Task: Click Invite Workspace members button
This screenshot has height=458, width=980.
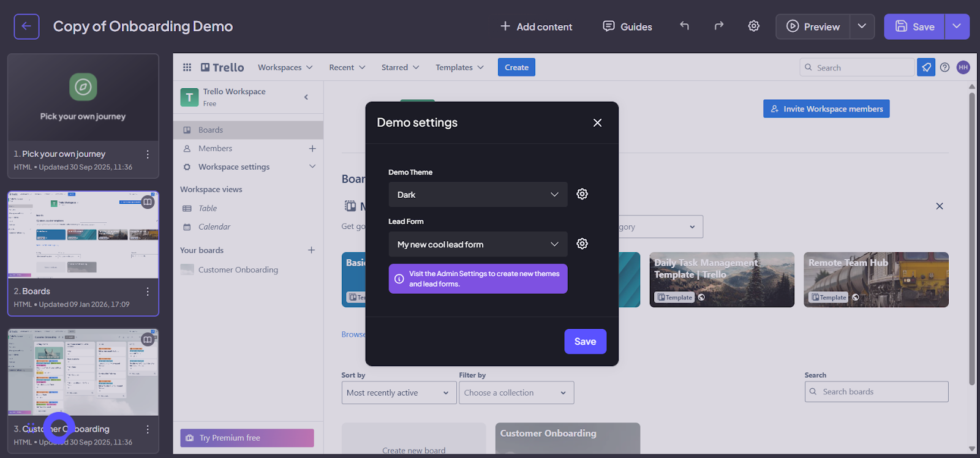Action: coord(826,109)
